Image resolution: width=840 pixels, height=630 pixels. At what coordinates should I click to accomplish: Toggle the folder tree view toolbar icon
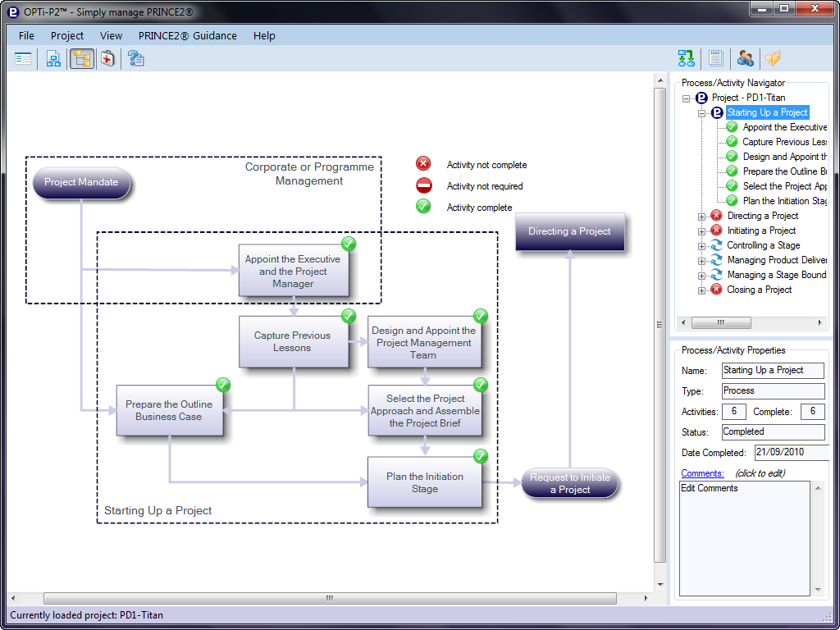[x=82, y=58]
